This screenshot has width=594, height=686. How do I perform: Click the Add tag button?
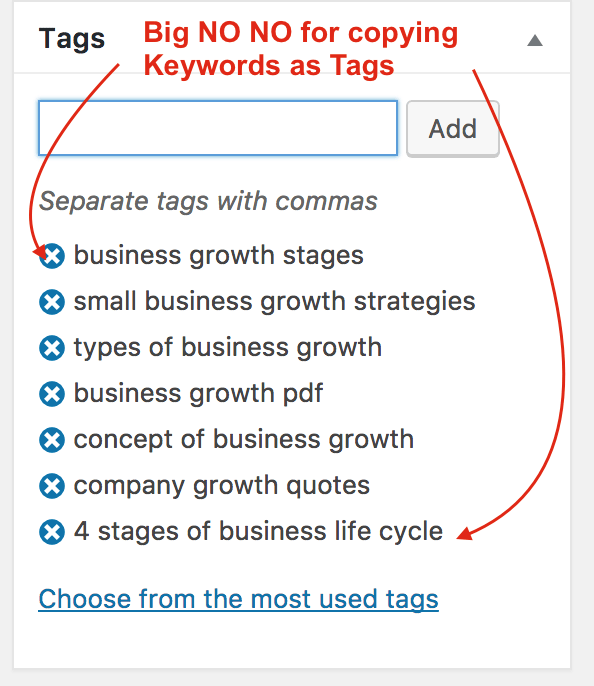tap(453, 129)
